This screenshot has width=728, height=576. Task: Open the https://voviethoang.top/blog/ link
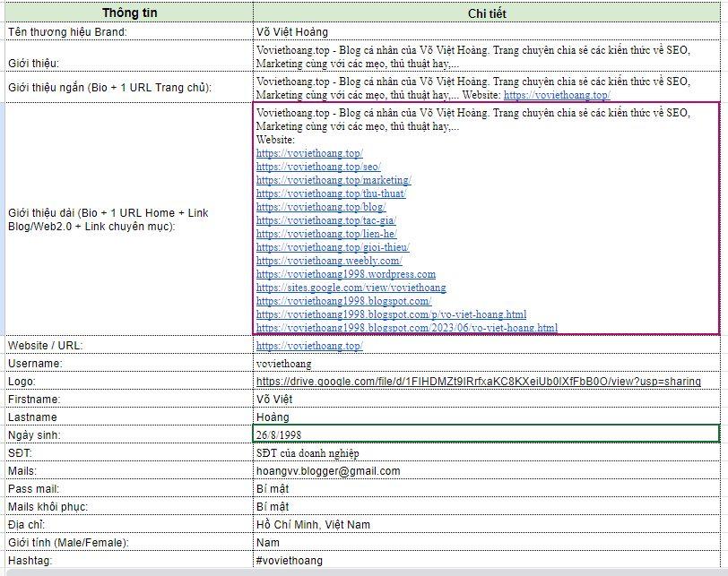[321, 207]
